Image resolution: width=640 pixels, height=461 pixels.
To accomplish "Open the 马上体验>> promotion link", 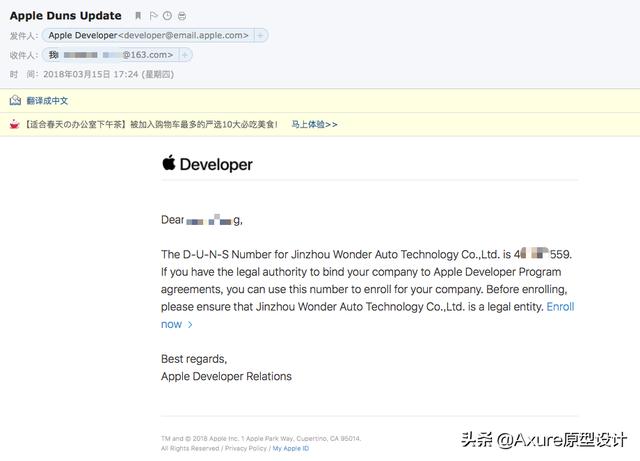I will [x=314, y=124].
